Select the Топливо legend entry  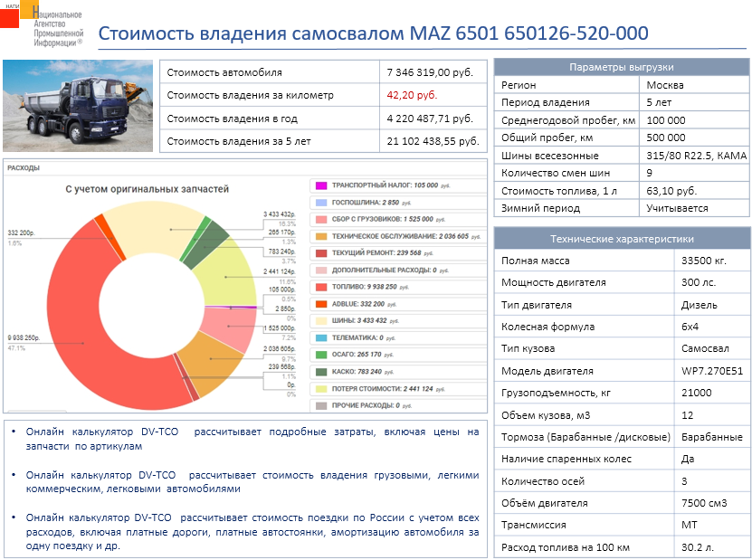[373, 287]
